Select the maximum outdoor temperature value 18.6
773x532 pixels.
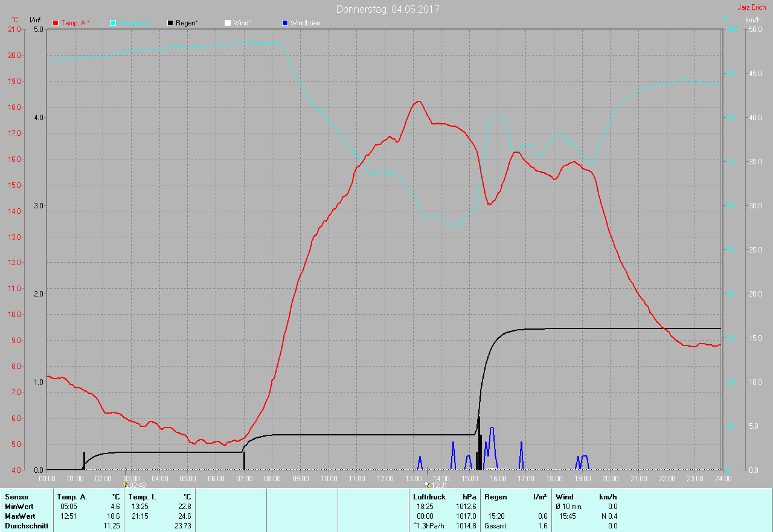113,516
